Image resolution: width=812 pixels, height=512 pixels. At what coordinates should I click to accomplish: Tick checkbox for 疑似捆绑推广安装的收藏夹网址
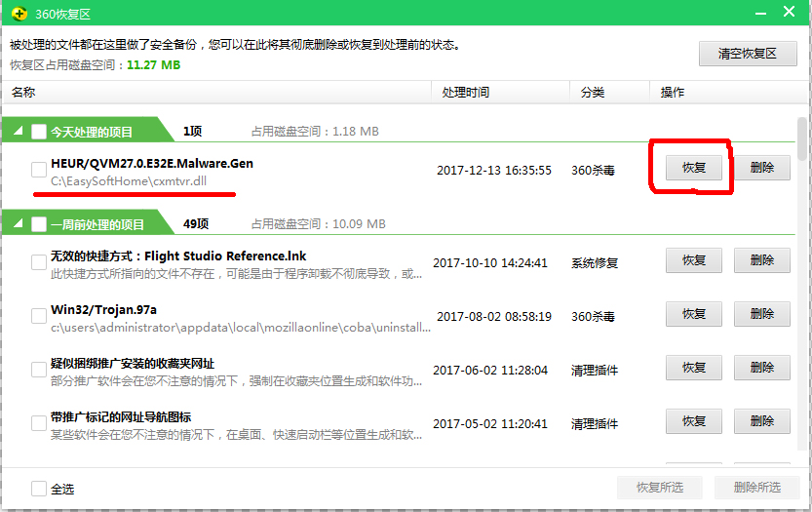pyautogui.click(x=39, y=370)
